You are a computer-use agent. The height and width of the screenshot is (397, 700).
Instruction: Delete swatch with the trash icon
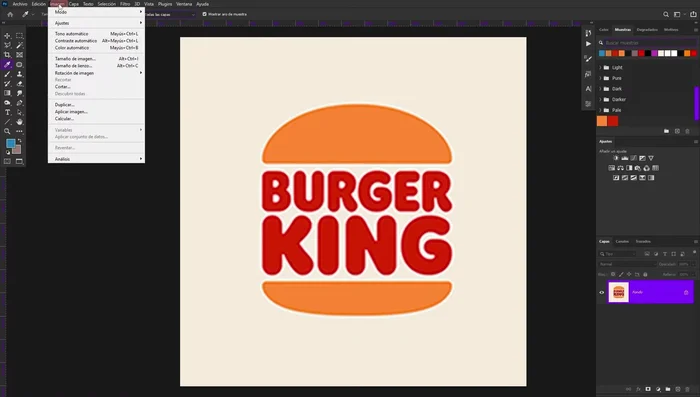[688, 131]
